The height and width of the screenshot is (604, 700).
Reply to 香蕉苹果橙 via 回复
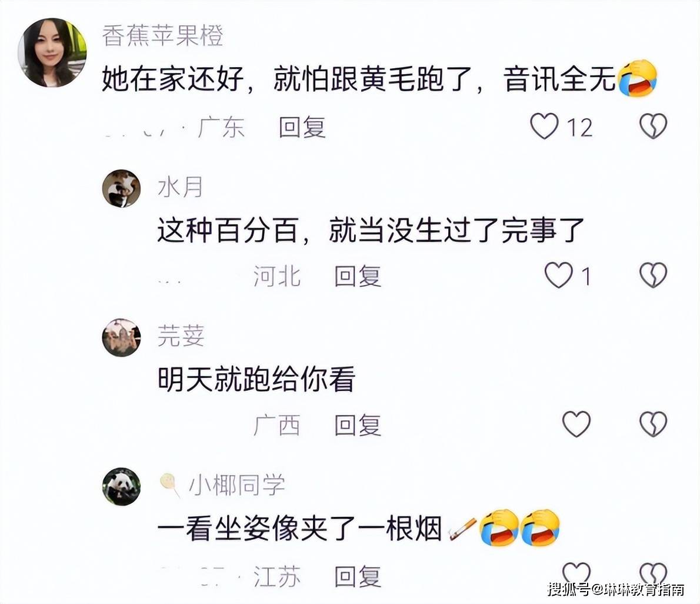302,127
